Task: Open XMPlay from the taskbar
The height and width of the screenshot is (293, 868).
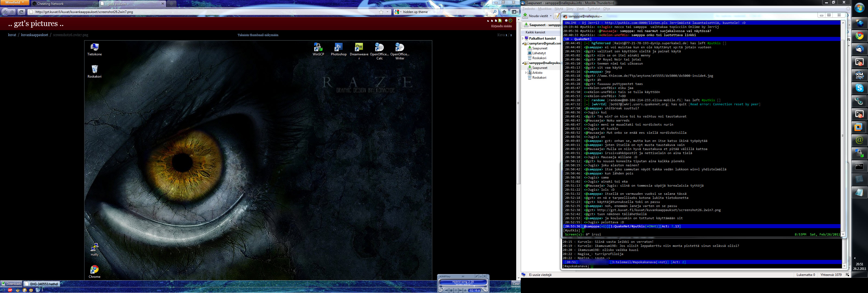Action: click(859, 75)
